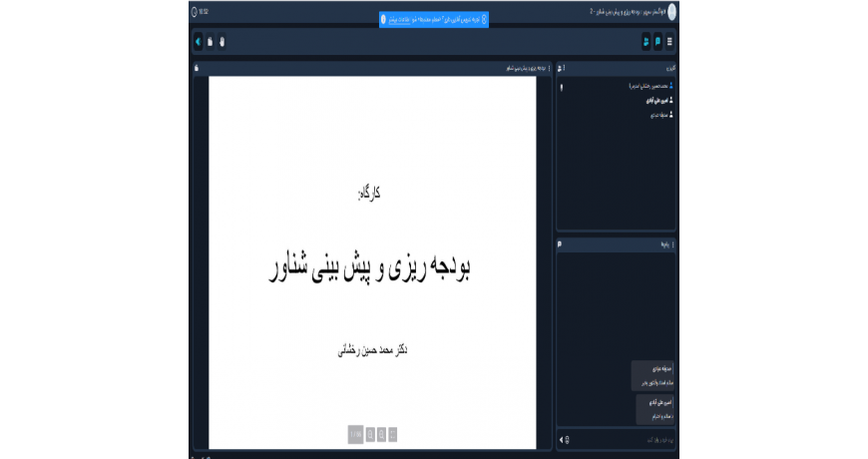Select the third user in users list
The height and width of the screenshot is (459, 868).
click(661, 115)
